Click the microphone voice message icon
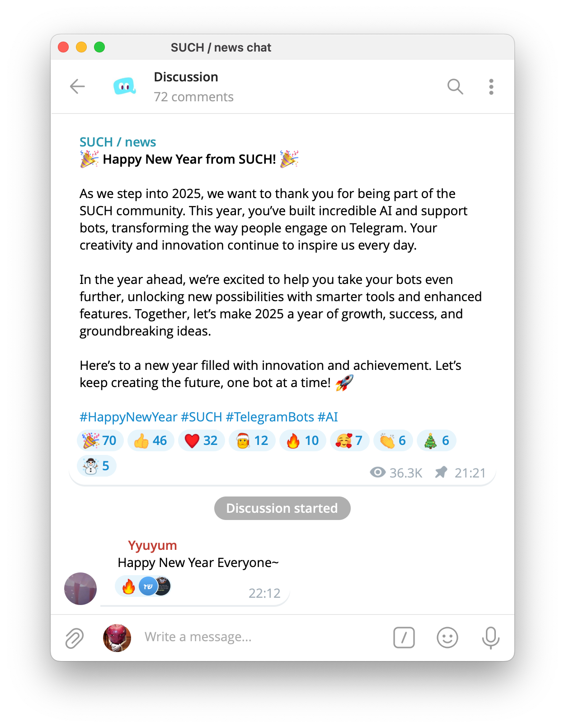This screenshot has height=728, width=565. [490, 638]
